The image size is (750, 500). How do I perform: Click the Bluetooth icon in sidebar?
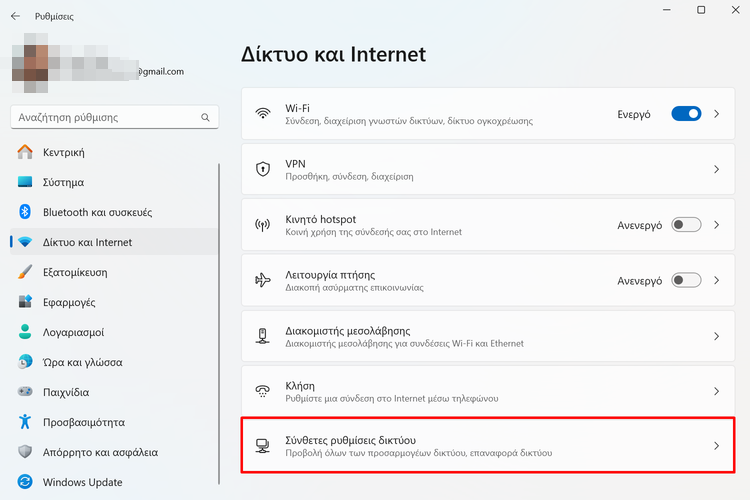pos(25,212)
